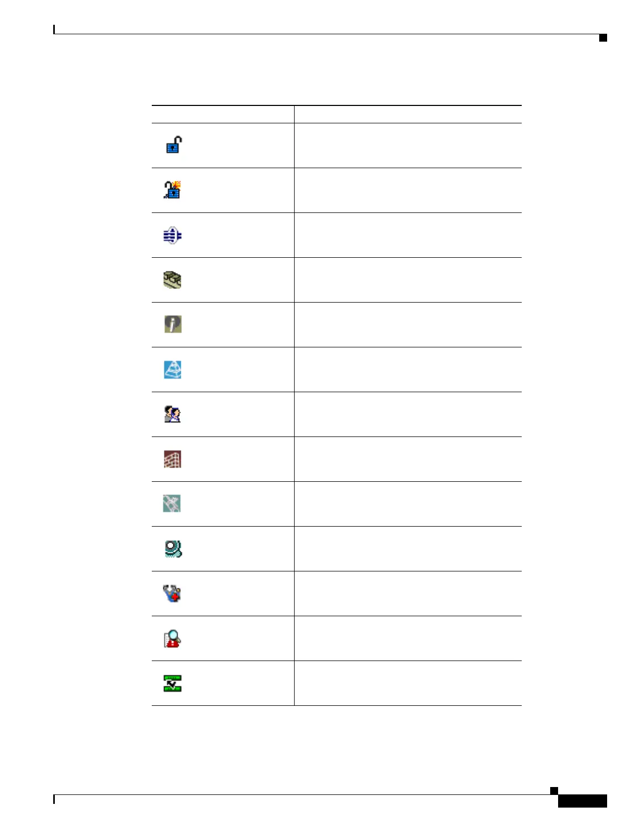Click the two people users icon
The image size is (644, 835).
click(172, 414)
